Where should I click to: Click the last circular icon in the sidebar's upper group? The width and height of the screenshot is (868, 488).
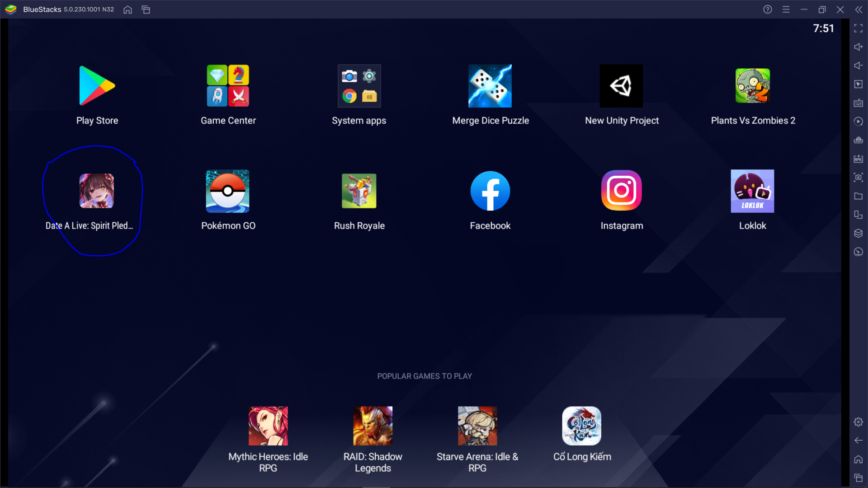click(859, 252)
